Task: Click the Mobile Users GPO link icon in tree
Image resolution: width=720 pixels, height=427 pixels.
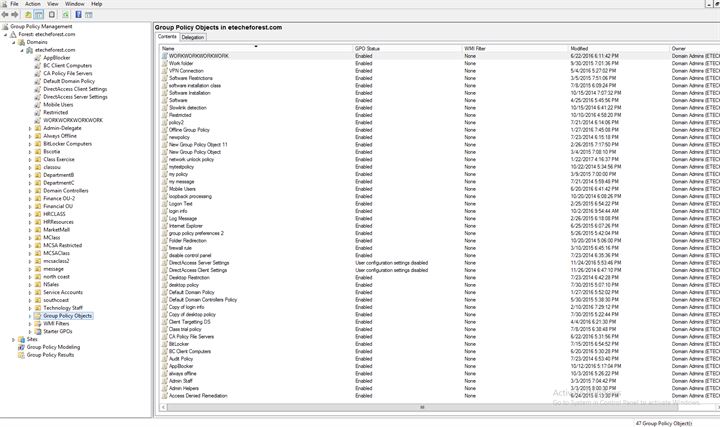Action: [38, 105]
